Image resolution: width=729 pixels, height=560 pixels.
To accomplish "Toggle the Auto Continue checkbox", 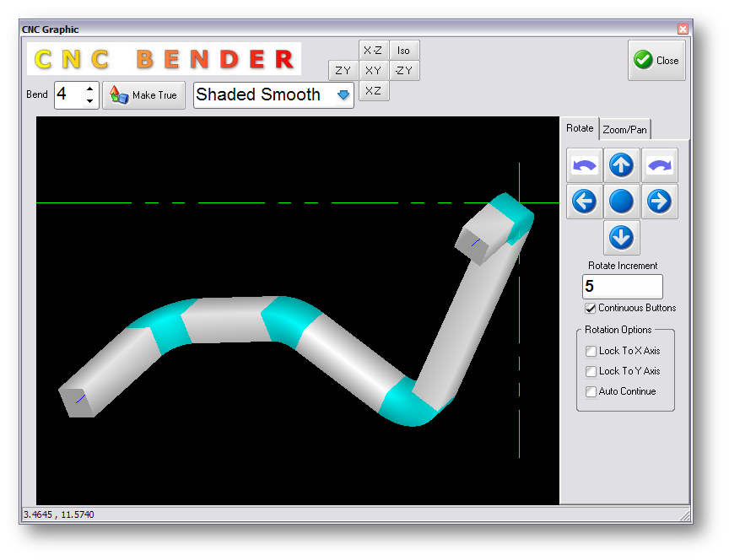I will pyautogui.click(x=591, y=391).
